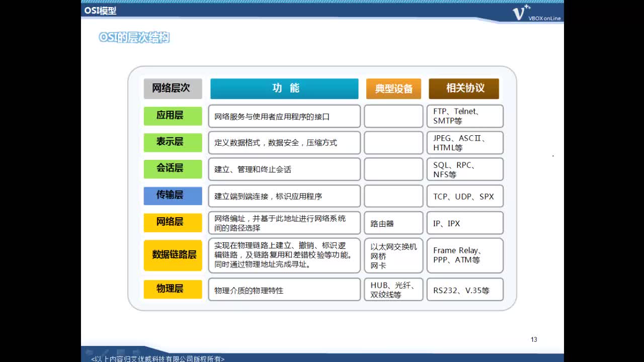Click the slide page number 13
The height and width of the screenshot is (362, 644).
[x=534, y=339]
